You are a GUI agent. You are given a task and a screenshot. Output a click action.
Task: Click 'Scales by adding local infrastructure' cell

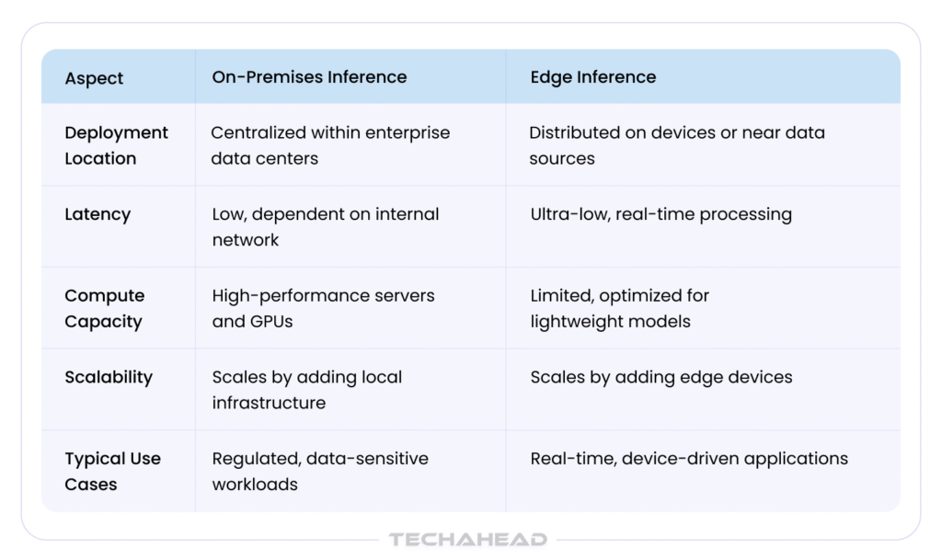[306, 390]
